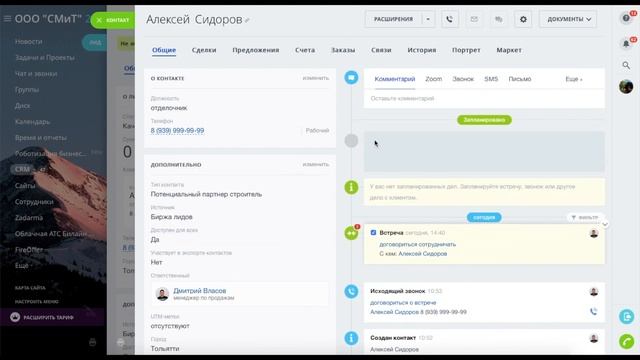Click the Расширения button
This screenshot has width=640, height=360.
point(393,19)
